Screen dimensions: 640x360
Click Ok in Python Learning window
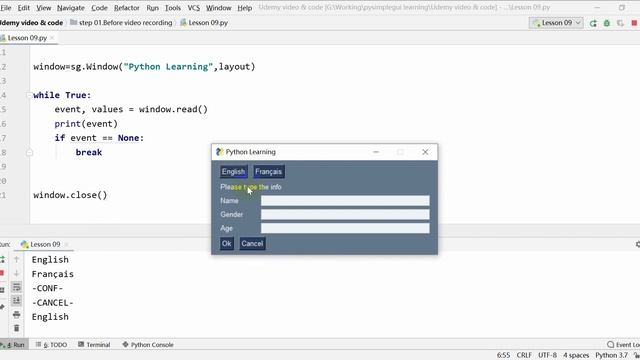point(227,244)
